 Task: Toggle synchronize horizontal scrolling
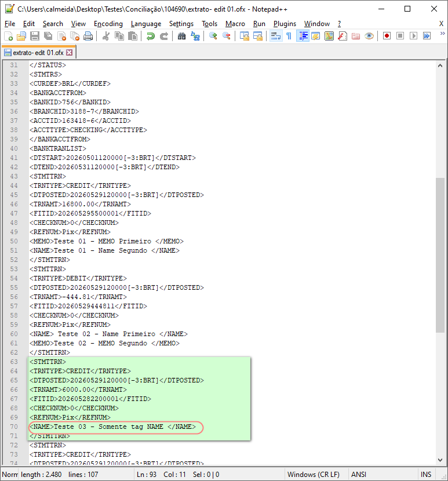(258, 36)
